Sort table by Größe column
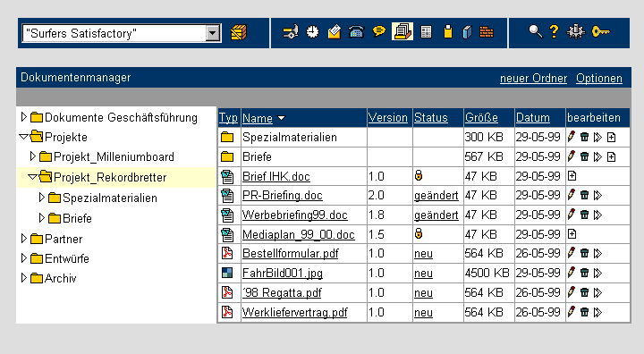The width and height of the screenshot is (644, 354). point(481,118)
